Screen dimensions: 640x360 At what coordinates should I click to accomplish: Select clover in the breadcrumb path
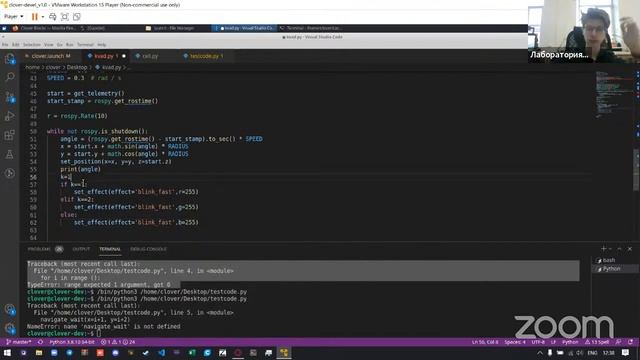(x=53, y=67)
